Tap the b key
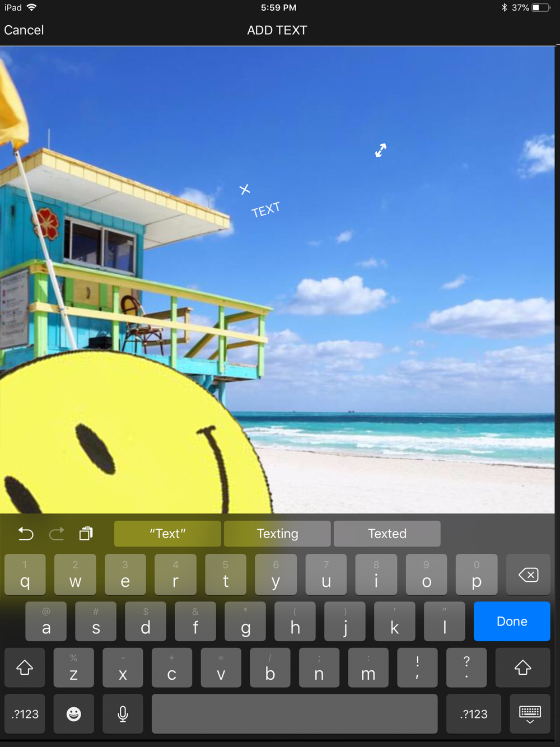This screenshot has height=747, width=560. tap(270, 667)
